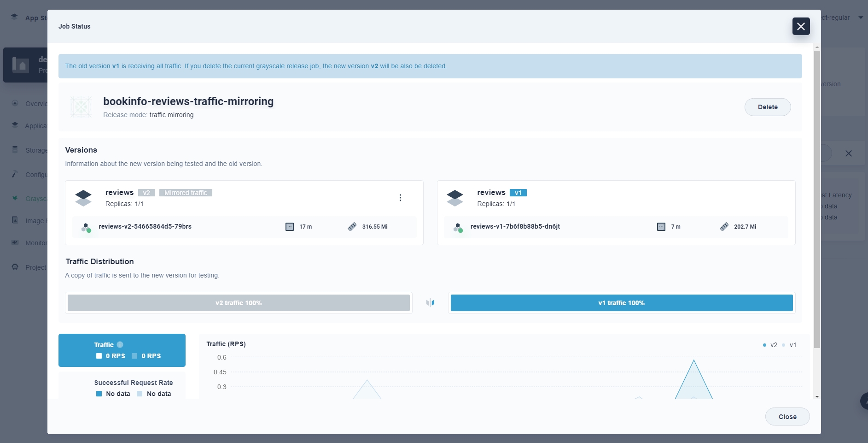
Task: Select the Successful Request Rate card
Action: point(122,387)
